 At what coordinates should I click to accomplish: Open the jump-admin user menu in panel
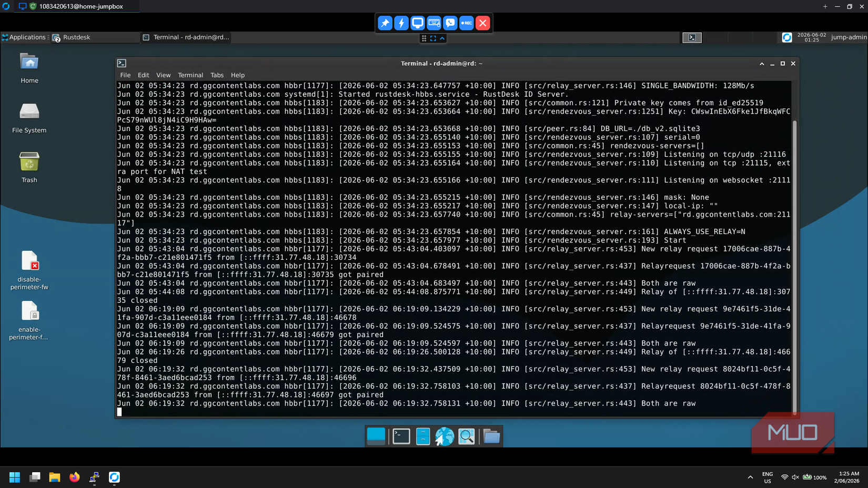pyautogui.click(x=849, y=37)
